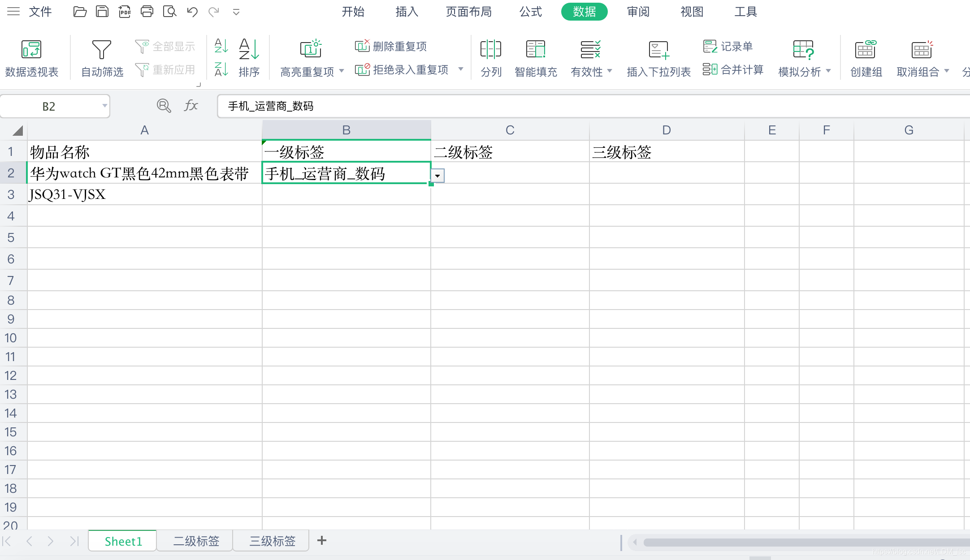Image resolution: width=970 pixels, height=560 pixels.
Task: Click What-If Analysis (模拟分析) icon
Action: coord(803,49)
